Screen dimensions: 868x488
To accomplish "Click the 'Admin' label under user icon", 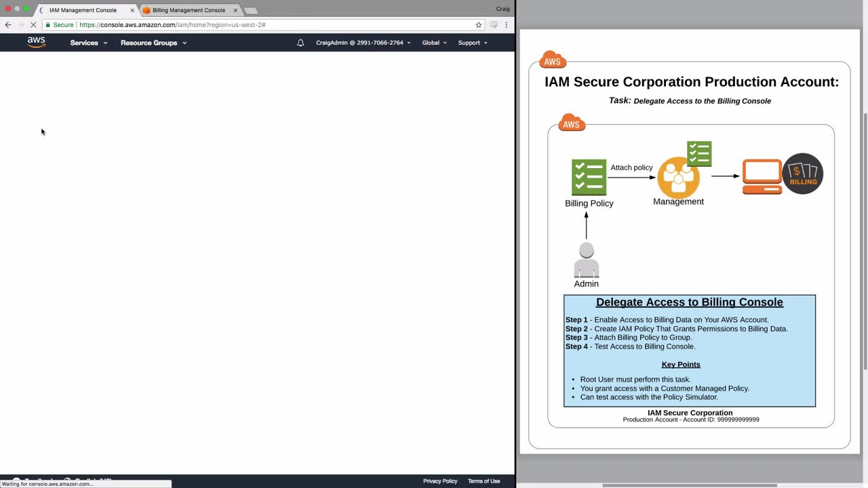I will pos(587,284).
